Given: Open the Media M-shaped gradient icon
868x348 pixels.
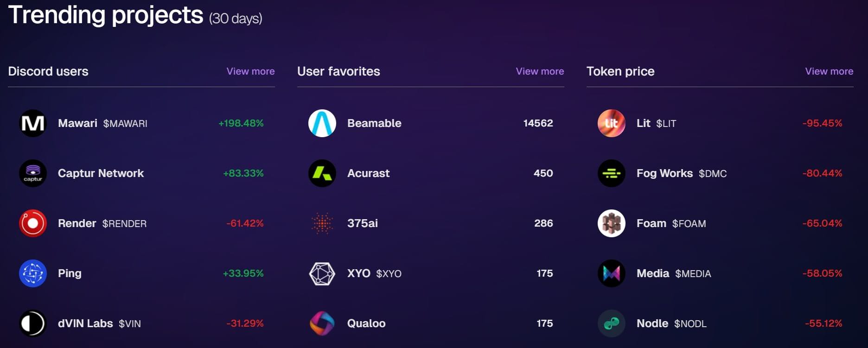Looking at the screenshot, I should click(612, 273).
